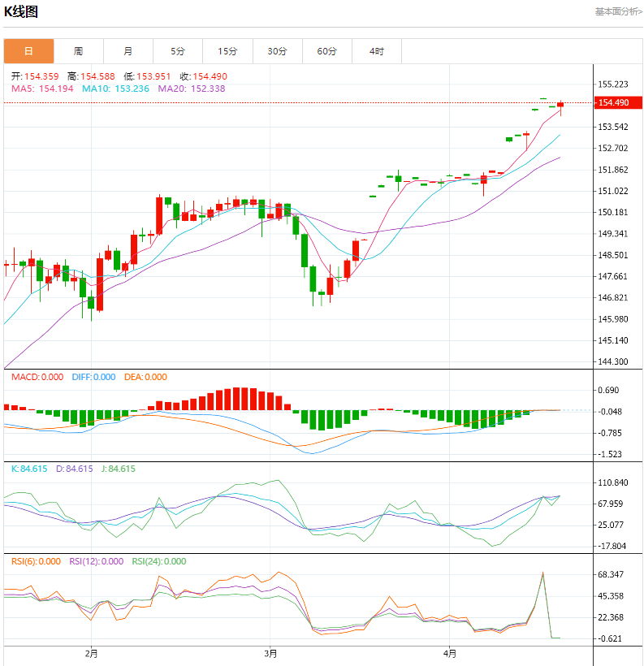Switch to the 月 monthly tab
Image resolution: width=644 pixels, height=666 pixels.
(128, 51)
